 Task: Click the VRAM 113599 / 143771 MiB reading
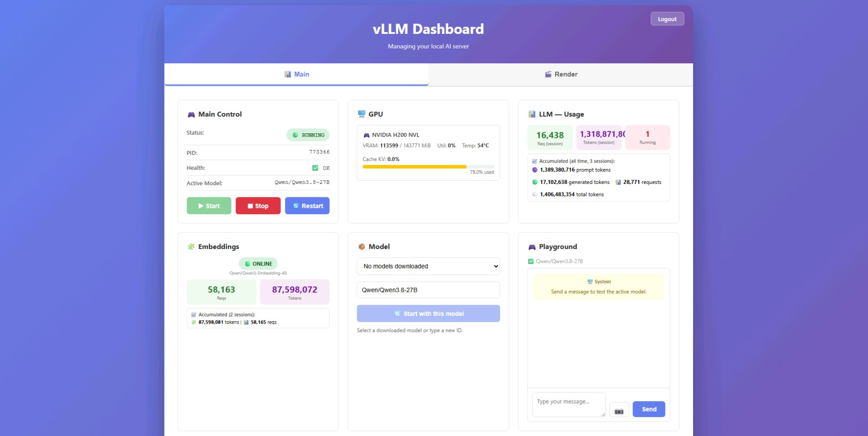pyautogui.click(x=396, y=145)
